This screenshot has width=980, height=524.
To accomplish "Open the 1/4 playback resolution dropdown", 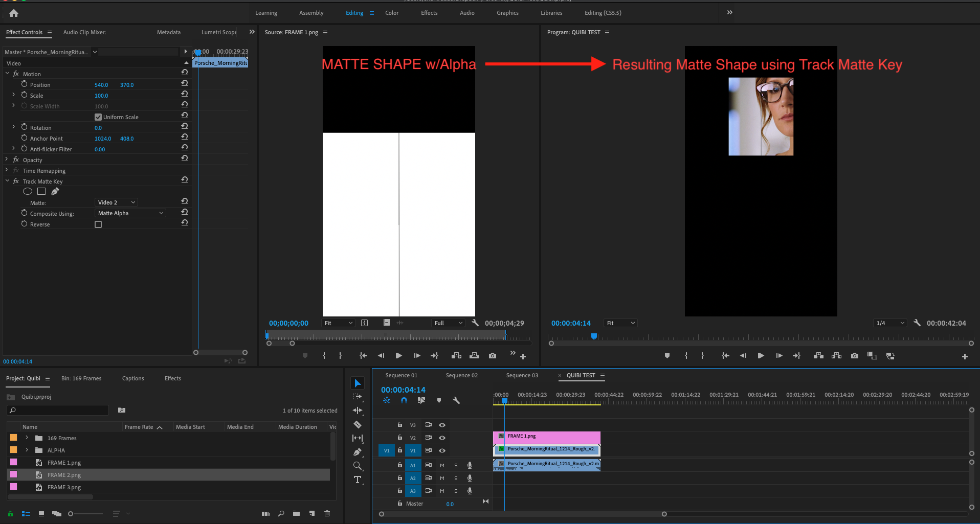I will (889, 323).
